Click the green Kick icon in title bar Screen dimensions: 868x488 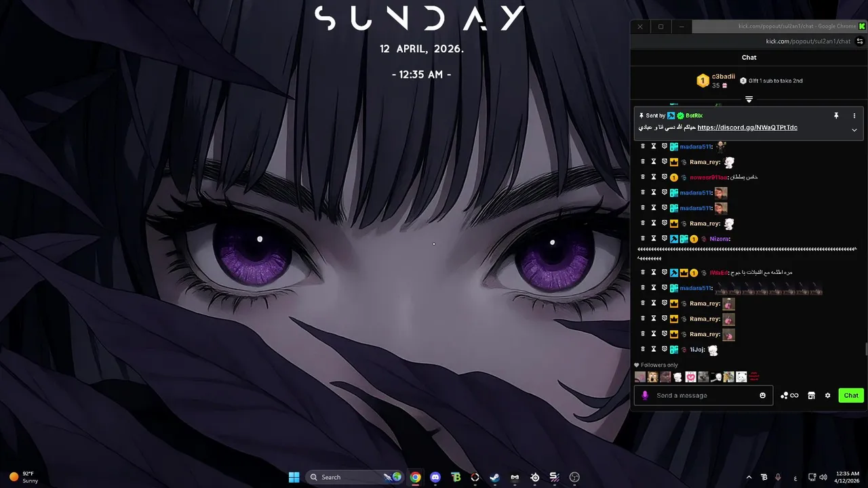coord(862,26)
